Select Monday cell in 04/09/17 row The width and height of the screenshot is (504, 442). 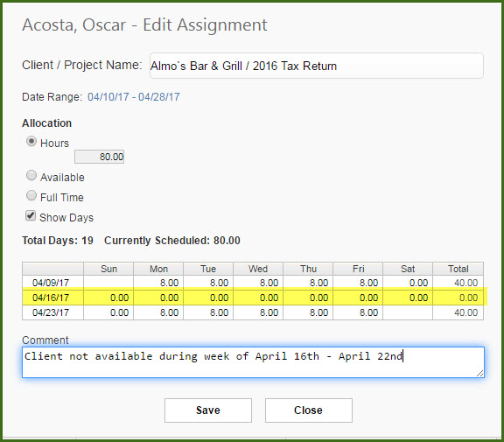click(x=158, y=283)
